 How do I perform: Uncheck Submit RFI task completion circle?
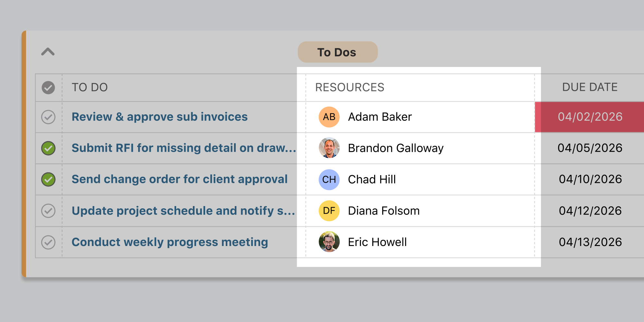click(x=48, y=148)
